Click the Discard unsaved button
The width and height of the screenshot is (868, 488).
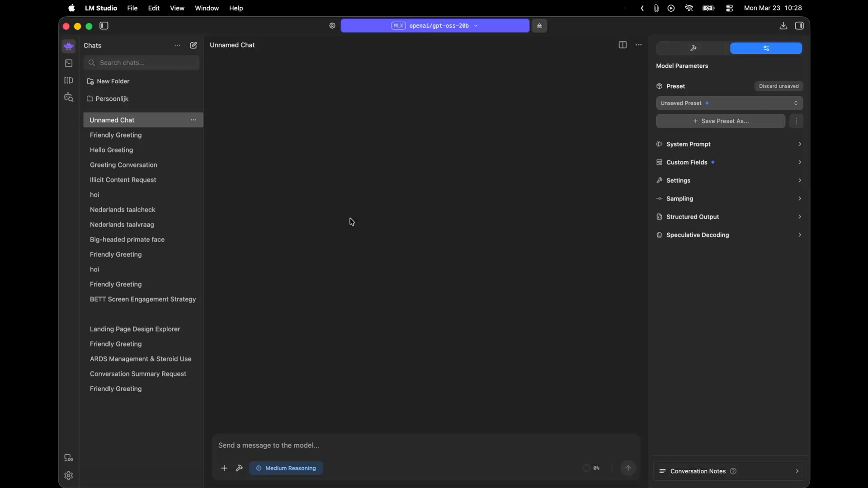point(778,86)
